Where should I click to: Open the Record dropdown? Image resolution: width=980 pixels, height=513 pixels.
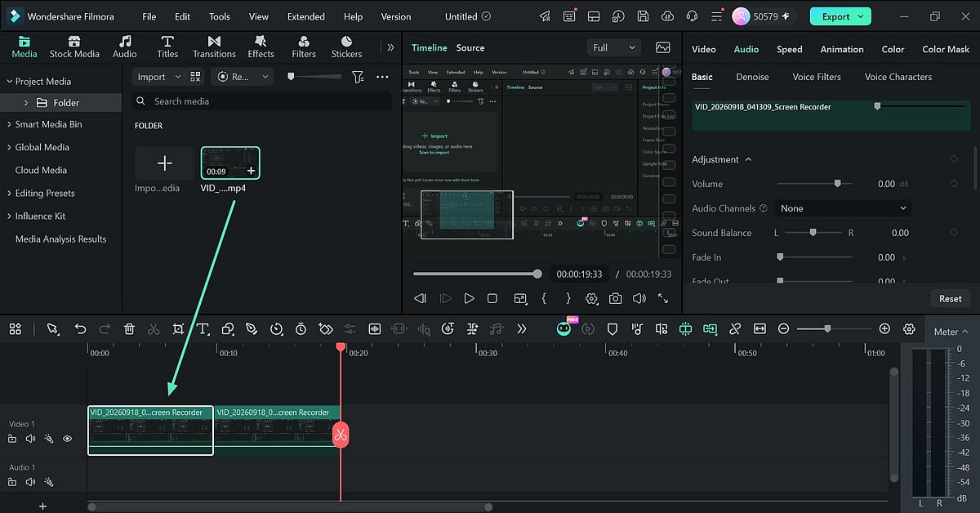pos(242,77)
